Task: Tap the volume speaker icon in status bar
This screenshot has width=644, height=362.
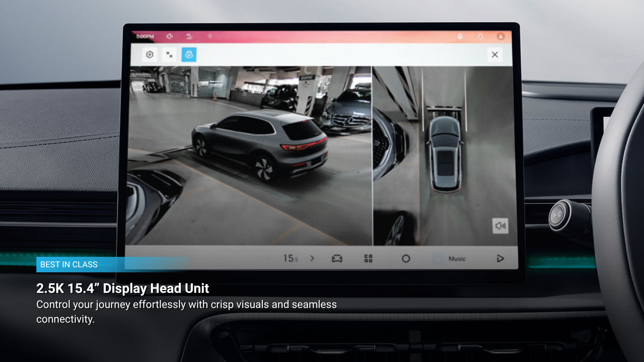Action: coord(169,36)
